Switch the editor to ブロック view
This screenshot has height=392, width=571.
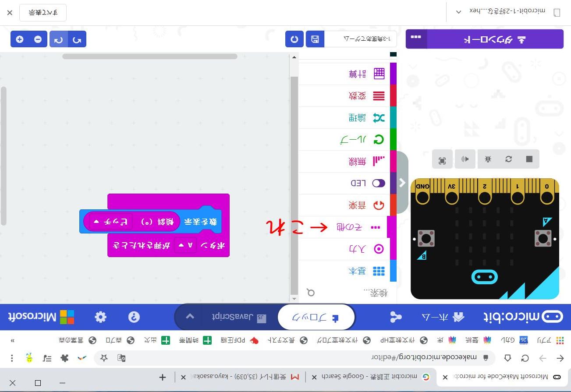pyautogui.click(x=316, y=317)
